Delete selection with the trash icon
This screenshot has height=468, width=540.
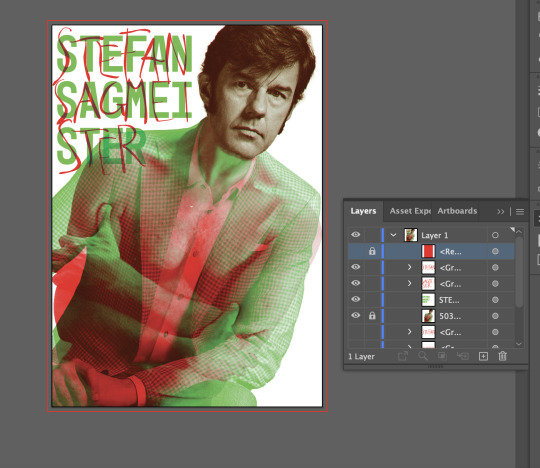click(x=502, y=356)
